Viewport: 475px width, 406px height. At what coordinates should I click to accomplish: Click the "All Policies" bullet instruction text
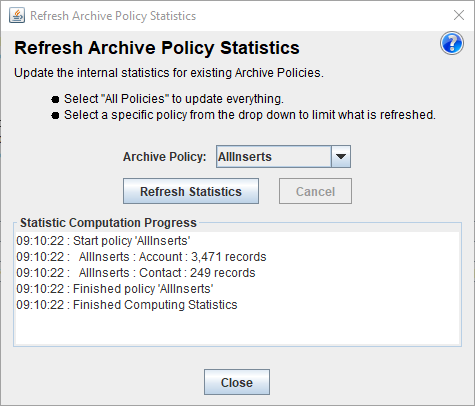[x=174, y=99]
